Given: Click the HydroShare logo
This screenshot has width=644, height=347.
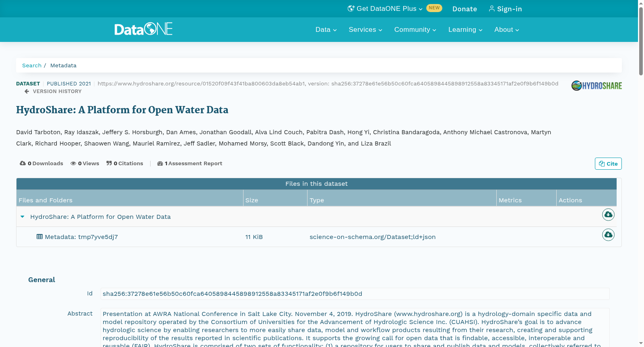Looking at the screenshot, I should click(x=597, y=85).
